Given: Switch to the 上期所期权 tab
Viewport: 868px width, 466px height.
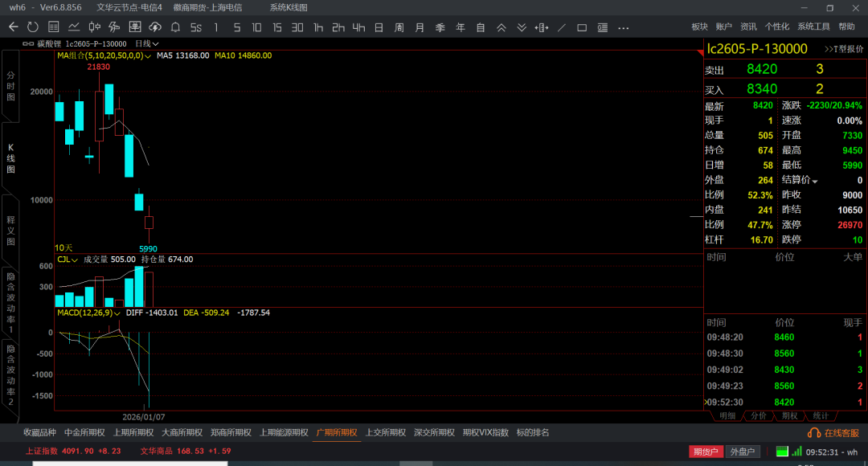Looking at the screenshot, I should [x=133, y=432].
